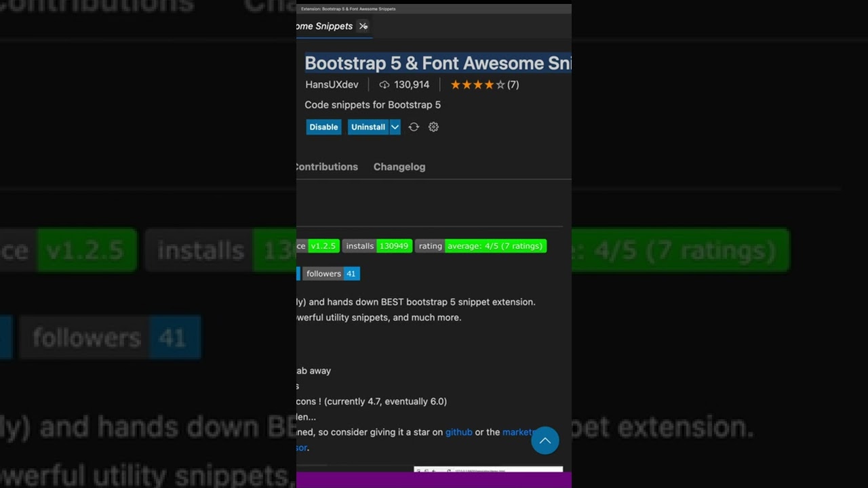The width and height of the screenshot is (868, 488).
Task: Open the github link
Action: pos(458,432)
